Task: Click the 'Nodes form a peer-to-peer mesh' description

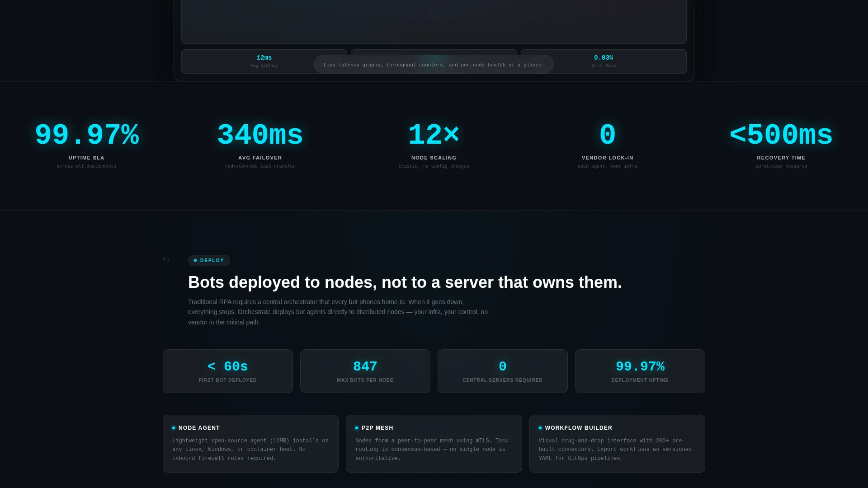Action: [432, 449]
